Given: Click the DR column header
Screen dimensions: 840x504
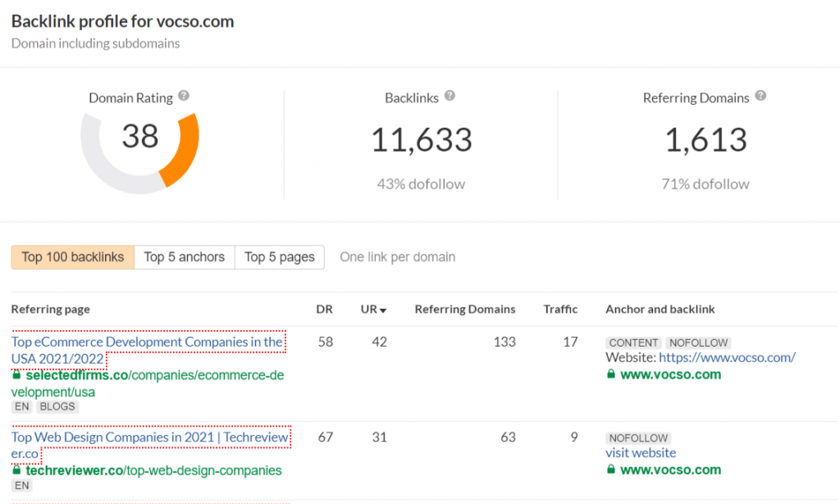Looking at the screenshot, I should click(324, 309).
